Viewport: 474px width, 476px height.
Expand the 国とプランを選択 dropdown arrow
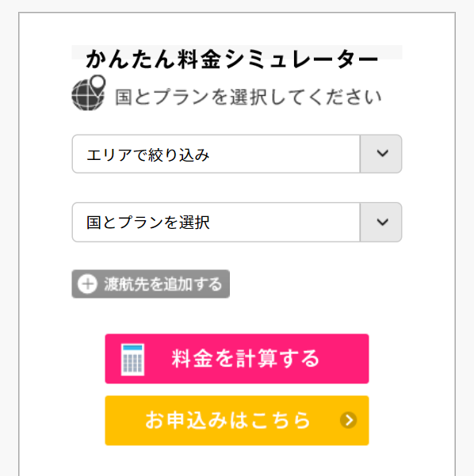tap(381, 223)
